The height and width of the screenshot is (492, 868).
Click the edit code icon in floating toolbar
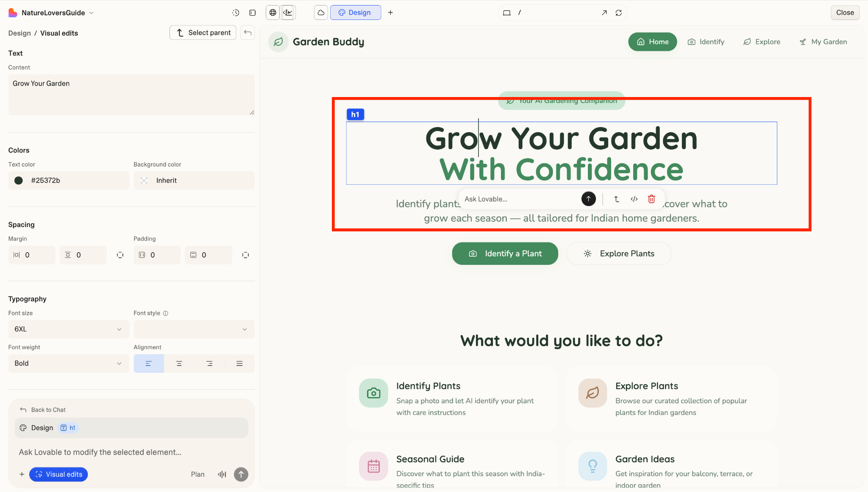634,199
